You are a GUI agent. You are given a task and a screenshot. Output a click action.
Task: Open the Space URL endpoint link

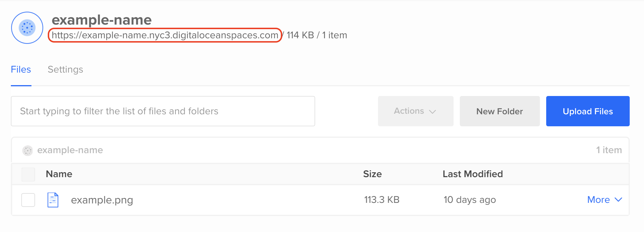pos(165,35)
